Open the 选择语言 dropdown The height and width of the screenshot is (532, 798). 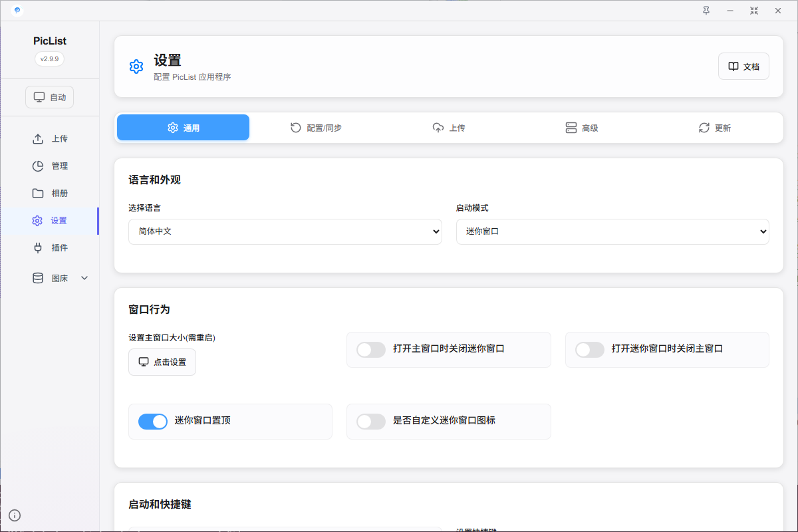(x=285, y=231)
